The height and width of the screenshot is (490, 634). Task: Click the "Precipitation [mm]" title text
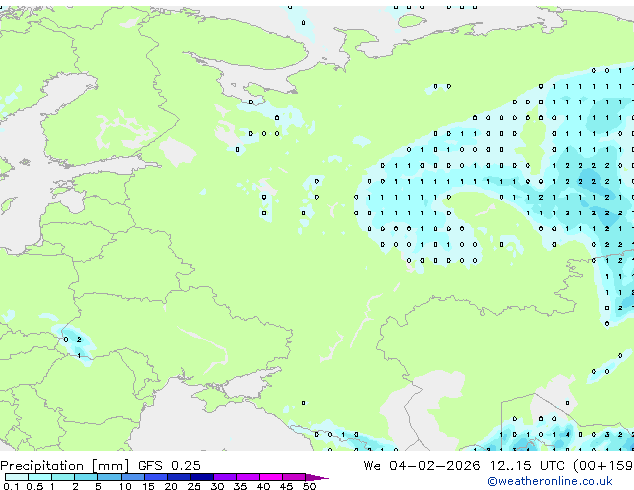(x=65, y=466)
